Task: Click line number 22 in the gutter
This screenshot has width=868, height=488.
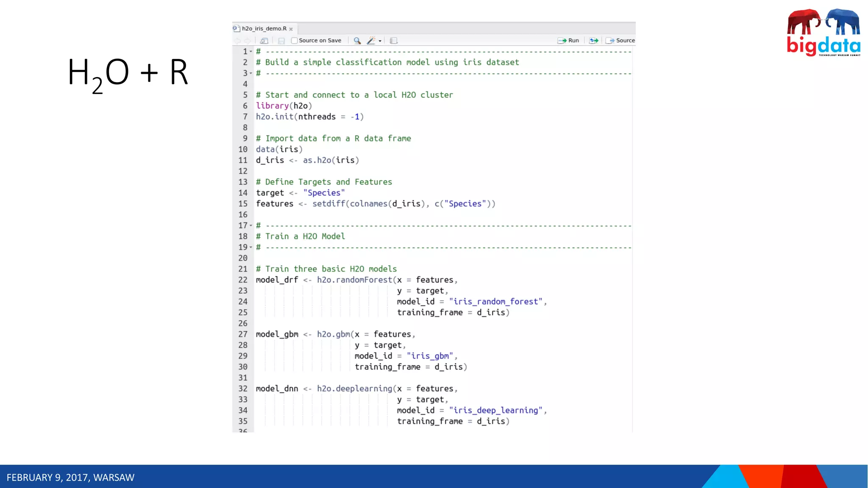Action: pos(243,280)
